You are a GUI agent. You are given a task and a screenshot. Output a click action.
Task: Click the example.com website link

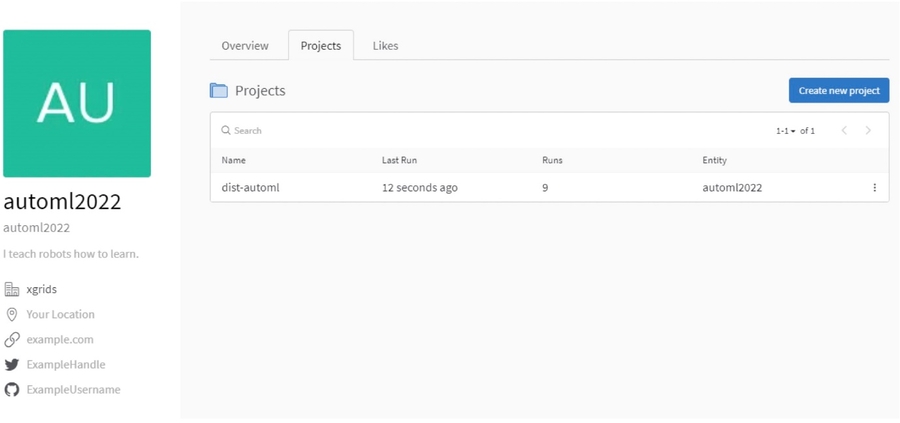[x=60, y=340]
